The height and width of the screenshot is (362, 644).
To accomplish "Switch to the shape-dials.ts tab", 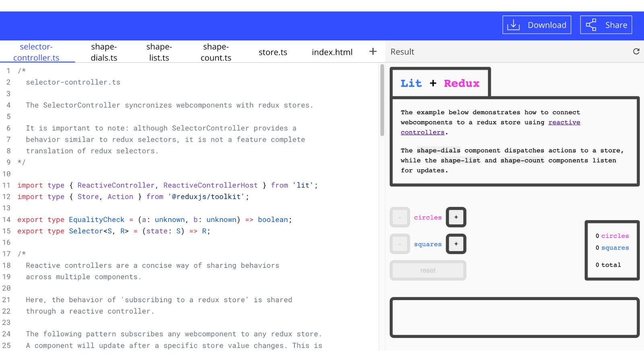I will [x=104, y=52].
